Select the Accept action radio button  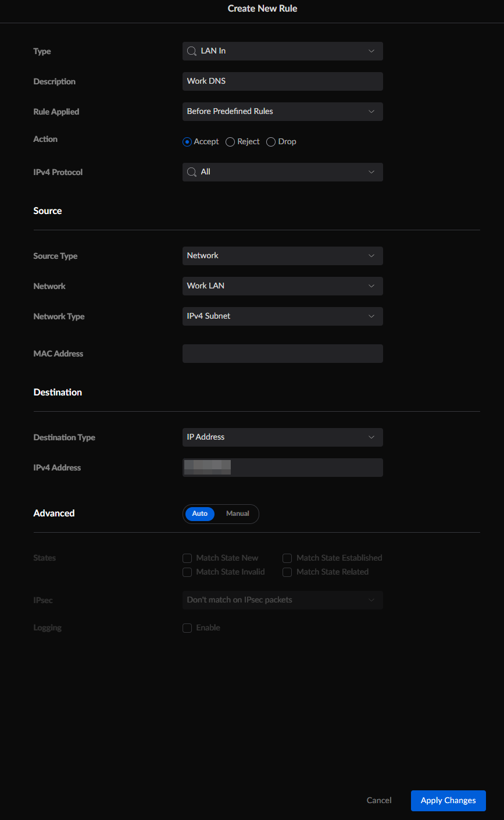187,142
